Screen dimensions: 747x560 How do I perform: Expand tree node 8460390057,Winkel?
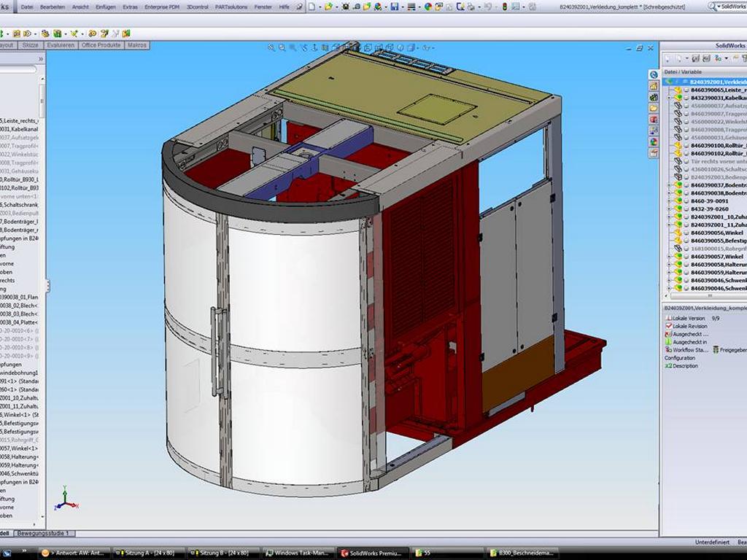[x=670, y=257]
